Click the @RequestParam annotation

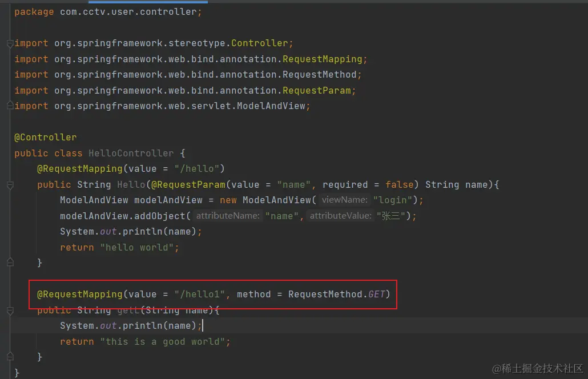(188, 184)
